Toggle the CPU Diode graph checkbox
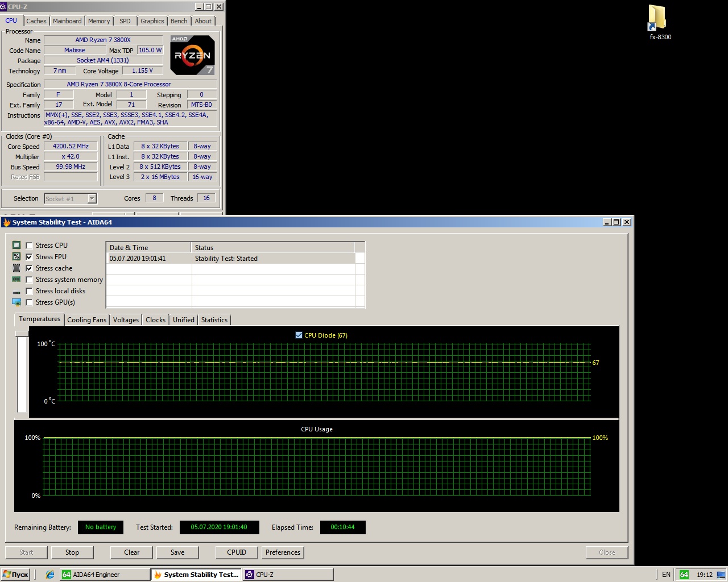The width and height of the screenshot is (728, 582). [x=299, y=335]
